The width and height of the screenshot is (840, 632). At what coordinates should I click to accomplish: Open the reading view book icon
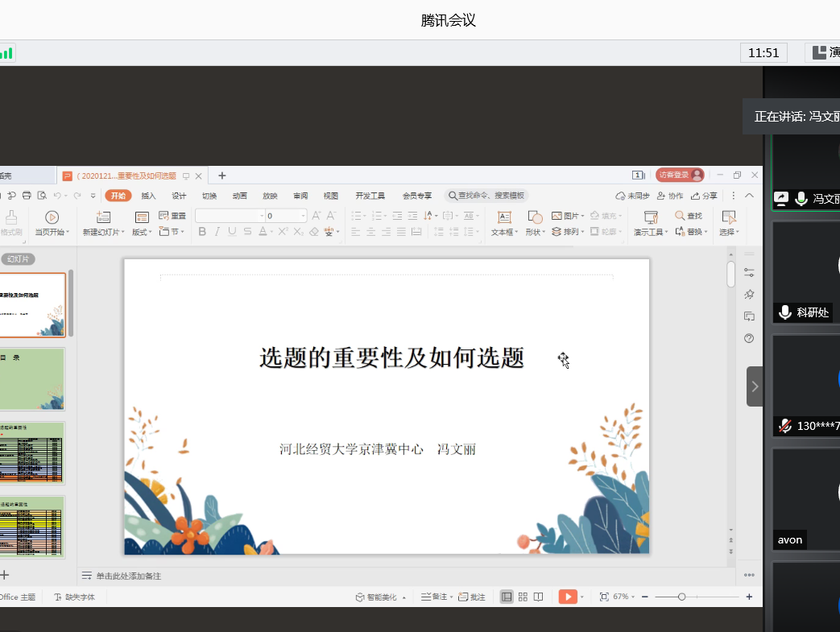(538, 597)
